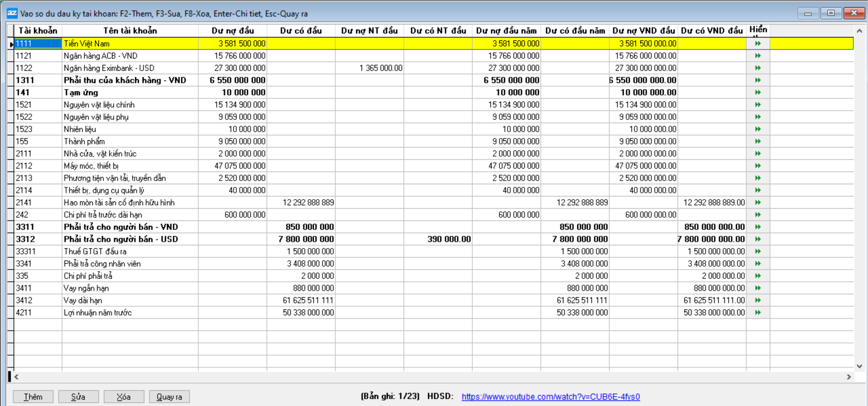Click right arrow of horizontal scrollbar
This screenshot has width=868, height=406.
849,377
